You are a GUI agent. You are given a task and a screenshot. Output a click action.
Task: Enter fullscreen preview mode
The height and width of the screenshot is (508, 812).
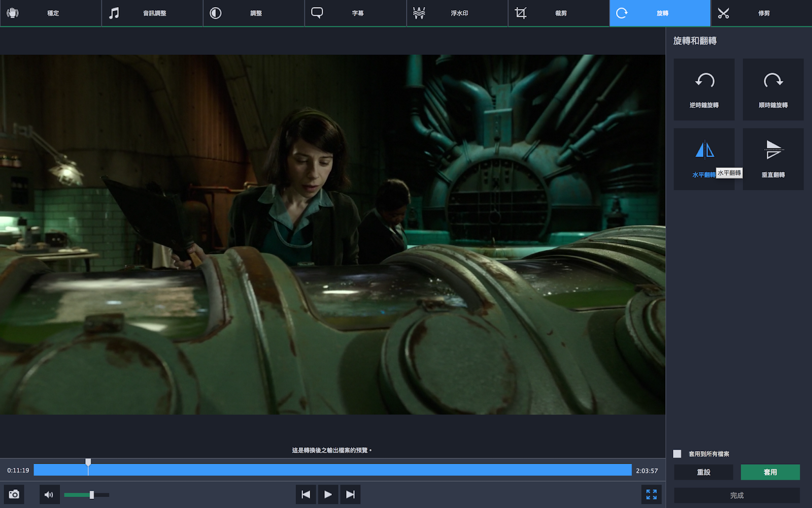pyautogui.click(x=651, y=494)
